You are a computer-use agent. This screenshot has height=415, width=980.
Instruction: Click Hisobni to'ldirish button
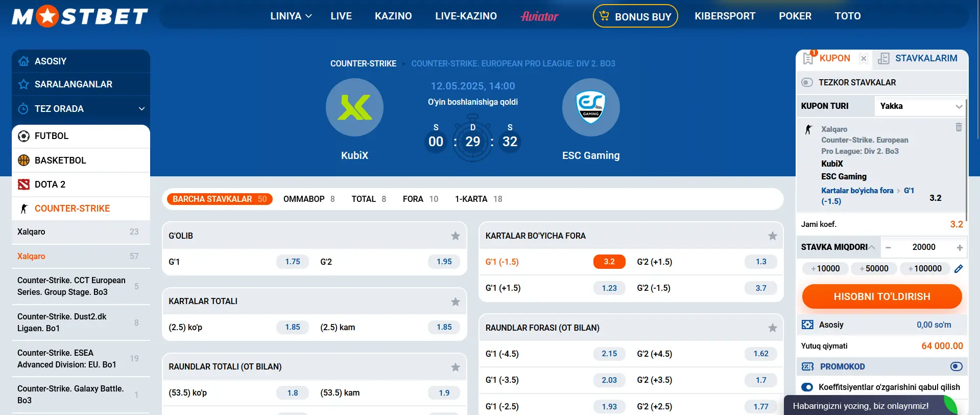click(x=882, y=296)
